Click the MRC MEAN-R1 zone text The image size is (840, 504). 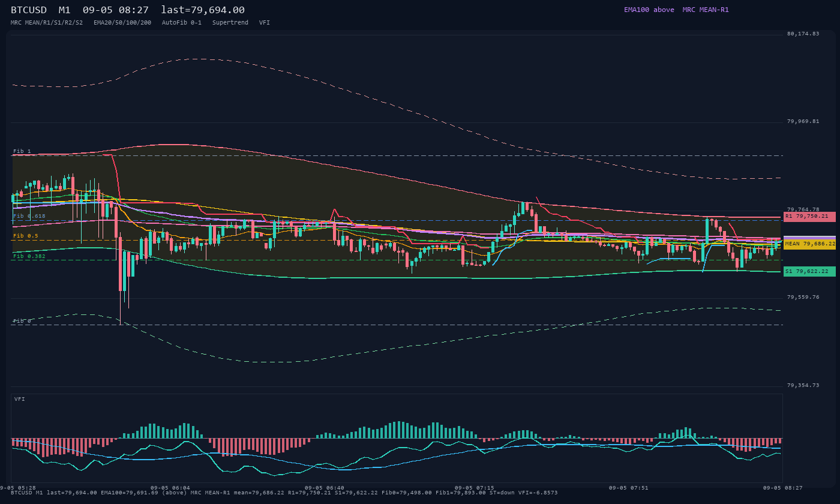(x=706, y=10)
